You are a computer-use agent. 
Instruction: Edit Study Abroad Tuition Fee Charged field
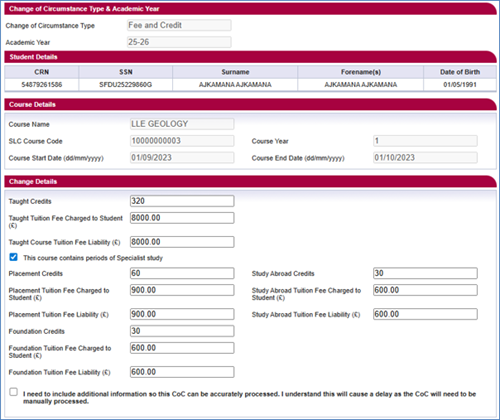click(x=425, y=290)
